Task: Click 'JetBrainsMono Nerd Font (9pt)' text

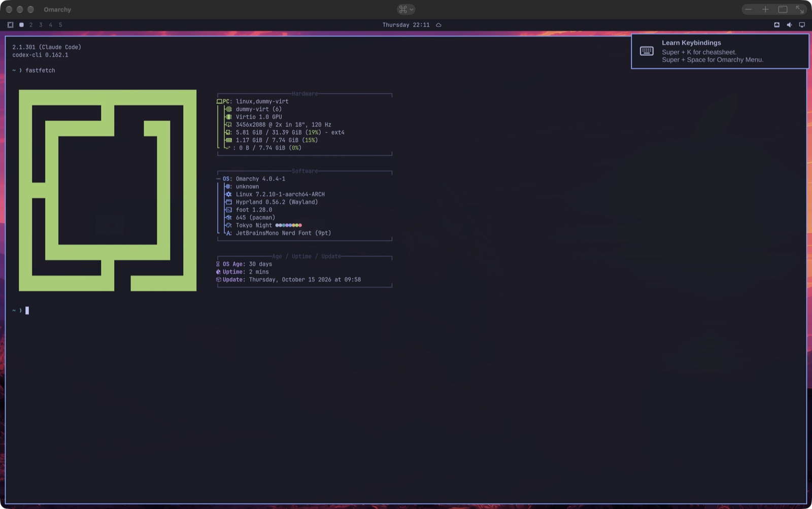Action: coord(283,233)
